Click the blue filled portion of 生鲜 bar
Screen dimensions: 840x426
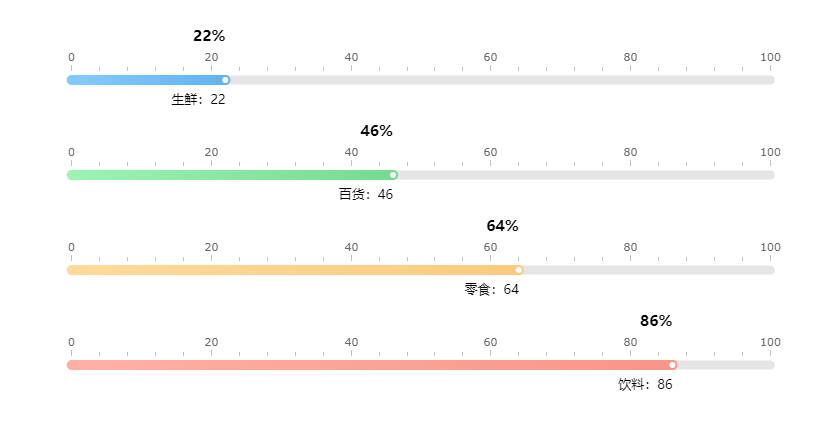[x=145, y=80]
